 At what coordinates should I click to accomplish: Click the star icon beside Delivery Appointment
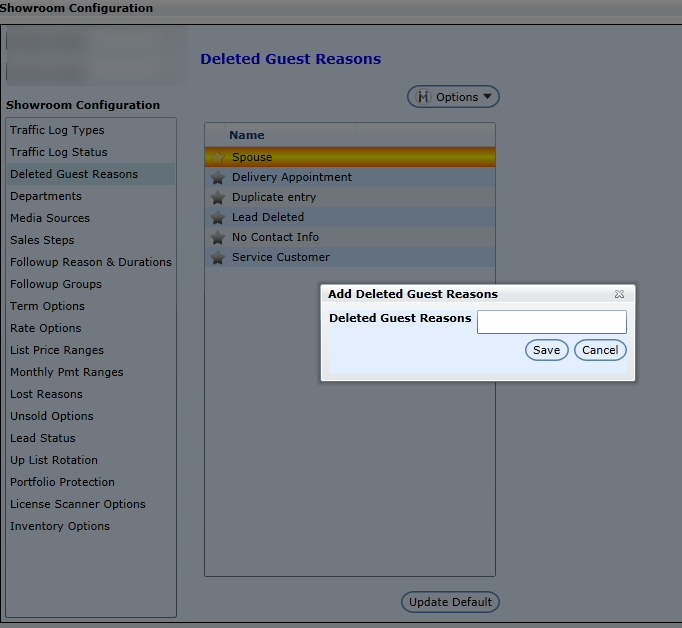[217, 177]
